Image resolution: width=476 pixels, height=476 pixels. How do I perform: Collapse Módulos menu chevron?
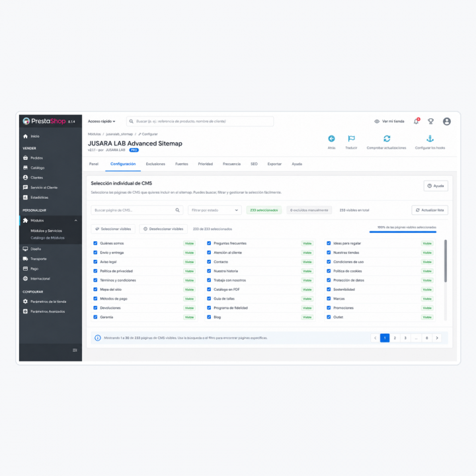[76, 220]
